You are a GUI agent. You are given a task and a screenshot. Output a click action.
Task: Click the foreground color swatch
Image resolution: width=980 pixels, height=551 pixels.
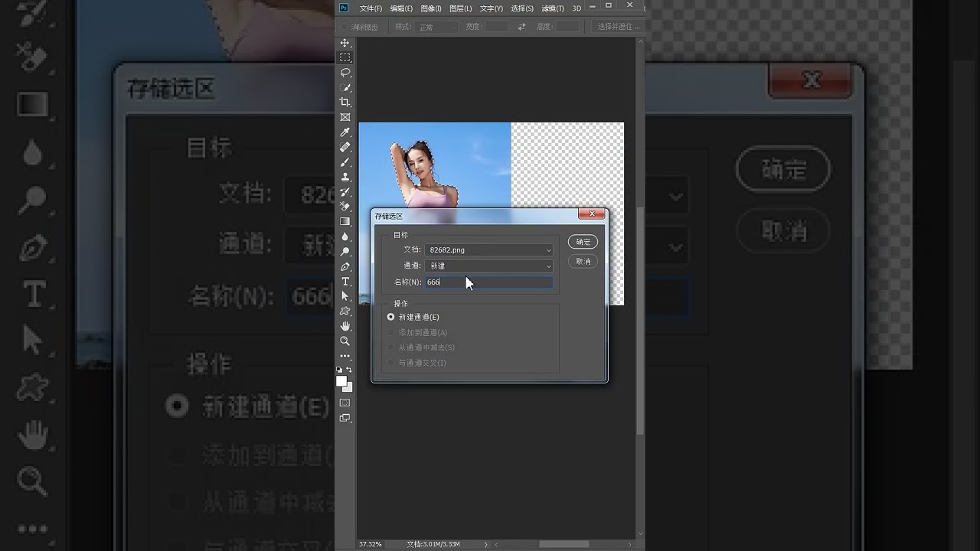click(341, 380)
